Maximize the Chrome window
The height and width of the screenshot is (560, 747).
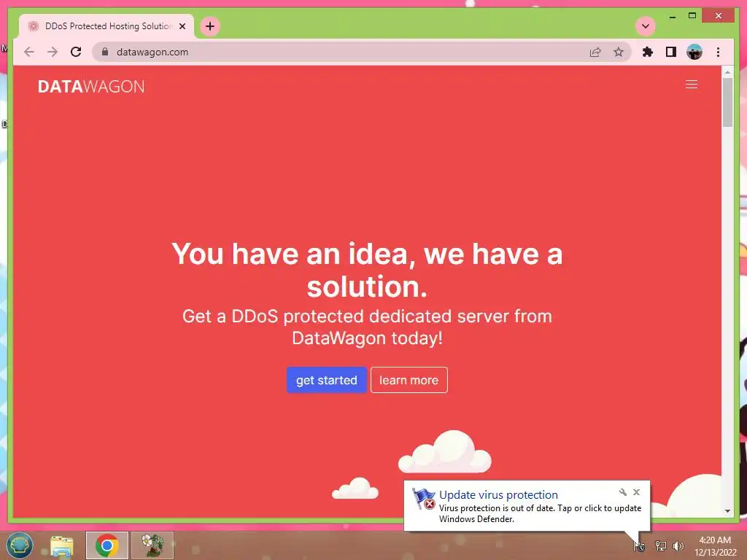pyautogui.click(x=692, y=16)
